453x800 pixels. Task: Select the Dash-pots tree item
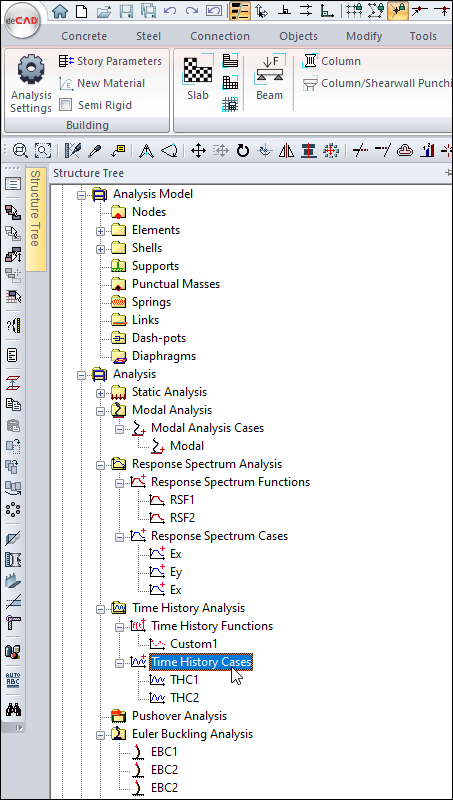(159, 338)
